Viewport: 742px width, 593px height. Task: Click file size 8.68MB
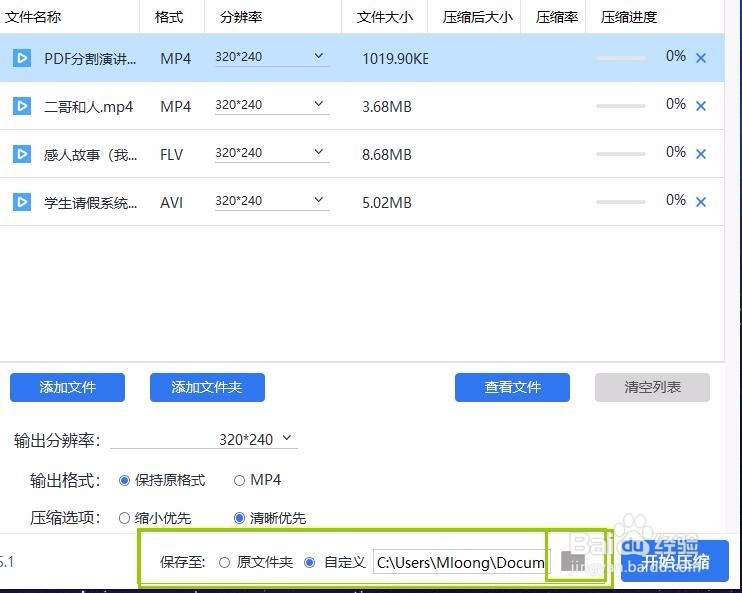(387, 155)
